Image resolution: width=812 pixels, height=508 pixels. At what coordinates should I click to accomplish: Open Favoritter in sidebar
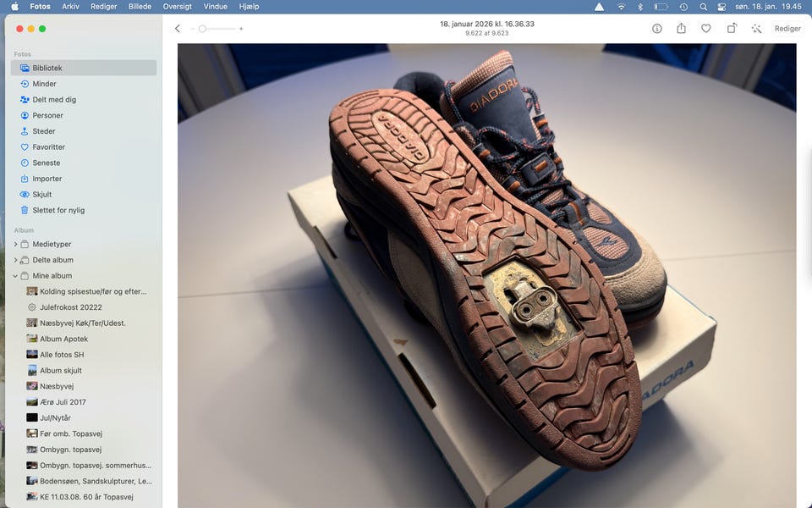[84, 147]
